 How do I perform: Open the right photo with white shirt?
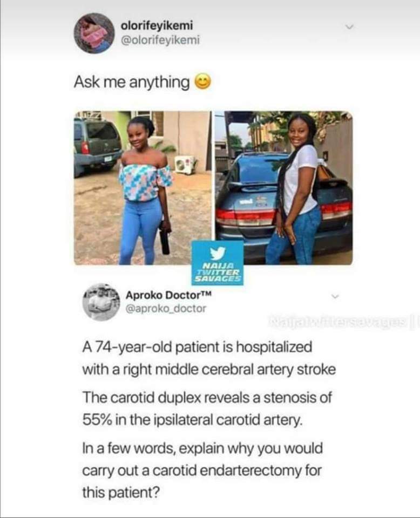pos(284,188)
